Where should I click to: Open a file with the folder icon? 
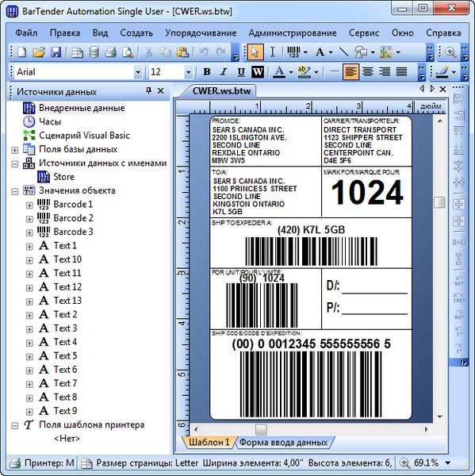(39, 52)
